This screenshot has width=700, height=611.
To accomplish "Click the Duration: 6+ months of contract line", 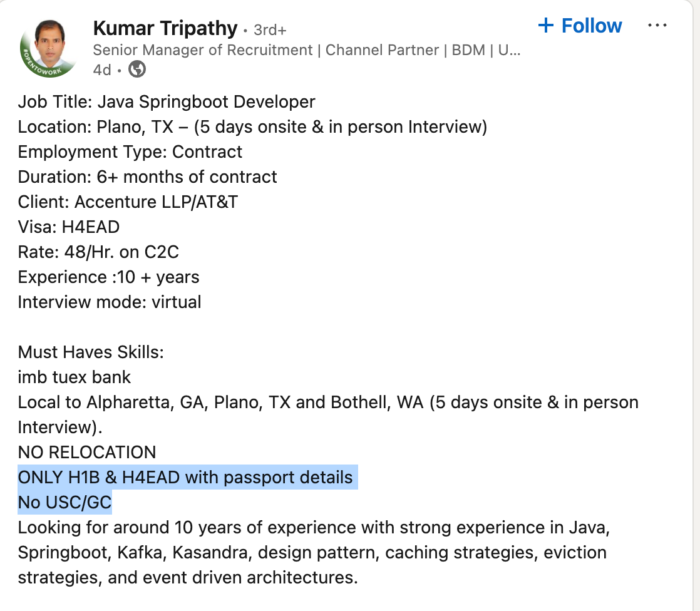I will click(x=147, y=177).
